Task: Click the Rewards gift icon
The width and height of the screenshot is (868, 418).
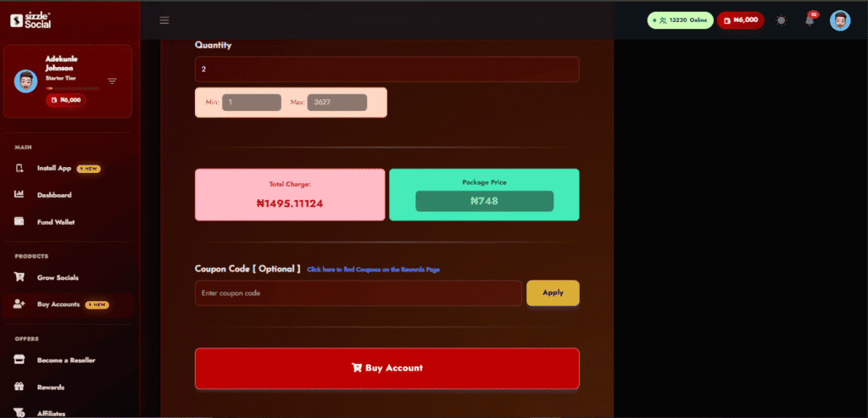Action: click(19, 387)
